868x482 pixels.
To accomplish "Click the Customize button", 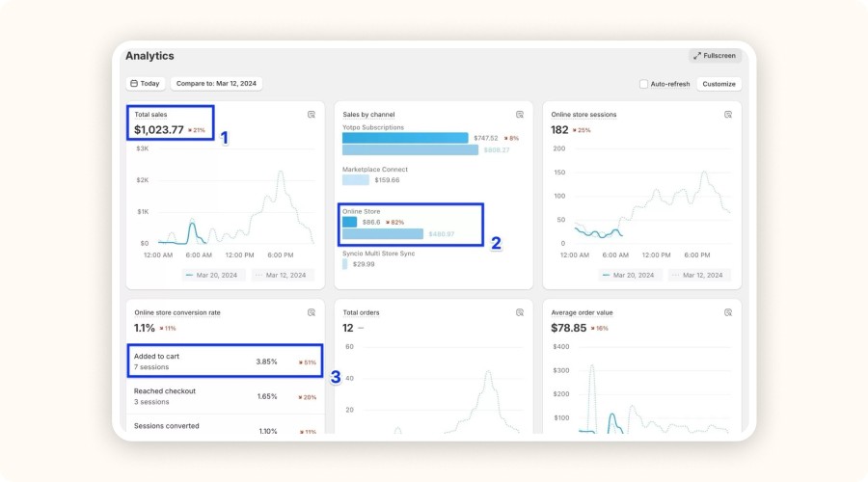I will 719,84.
